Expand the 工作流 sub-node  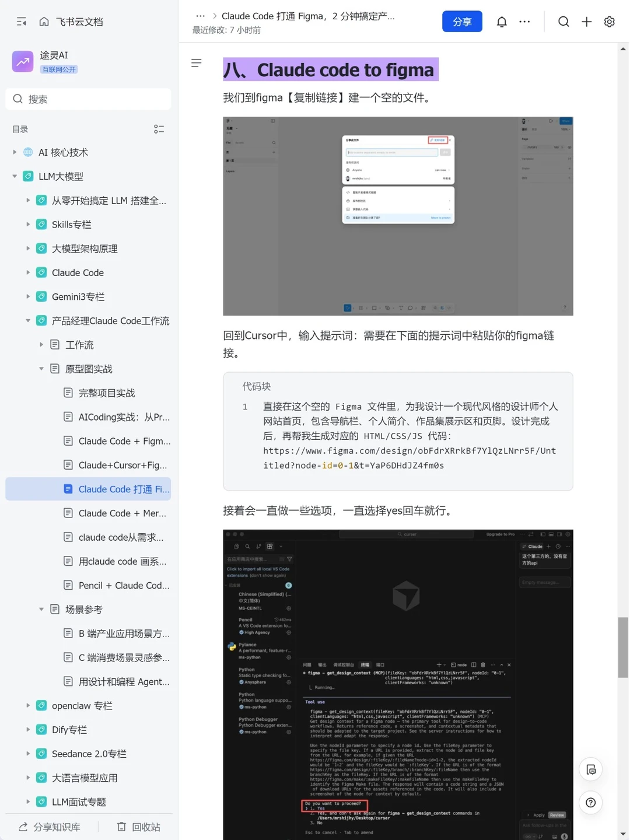[41, 345]
